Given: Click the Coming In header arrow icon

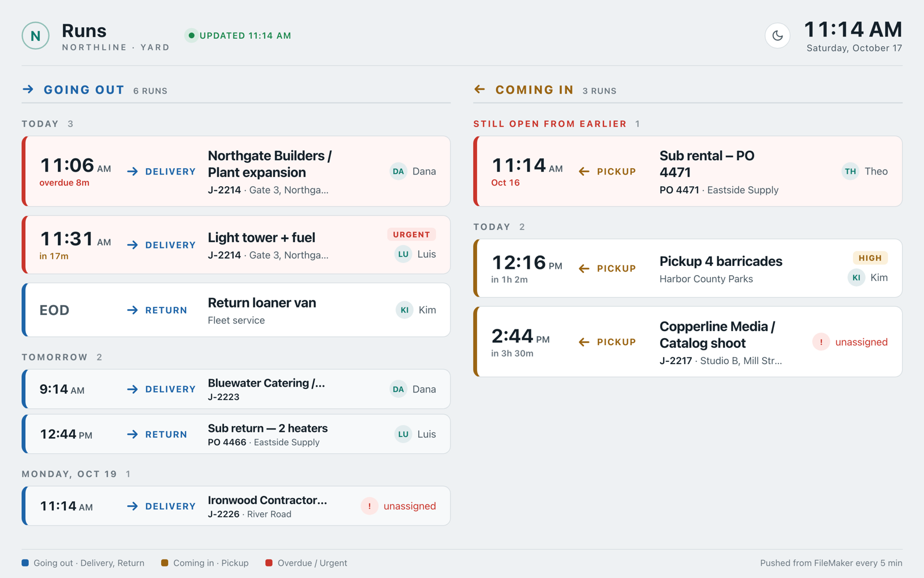Looking at the screenshot, I should (x=479, y=89).
